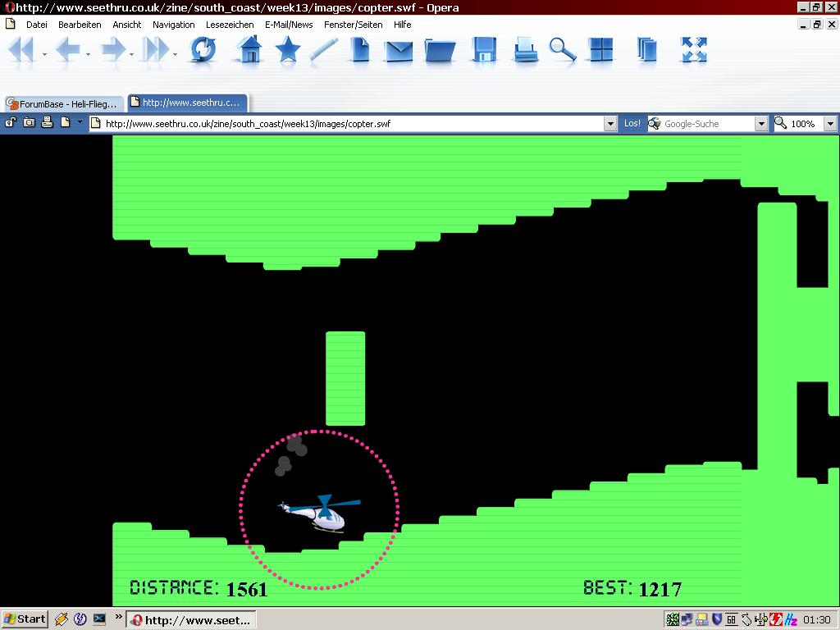Open the Fenster/Seiten menu
The width and height of the screenshot is (840, 630).
tap(353, 25)
